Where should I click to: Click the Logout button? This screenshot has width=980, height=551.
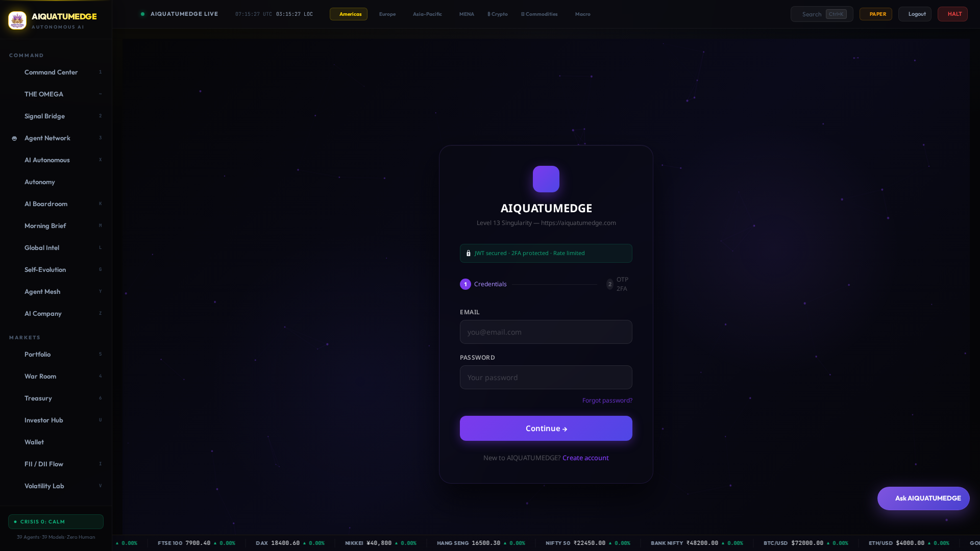(915, 14)
